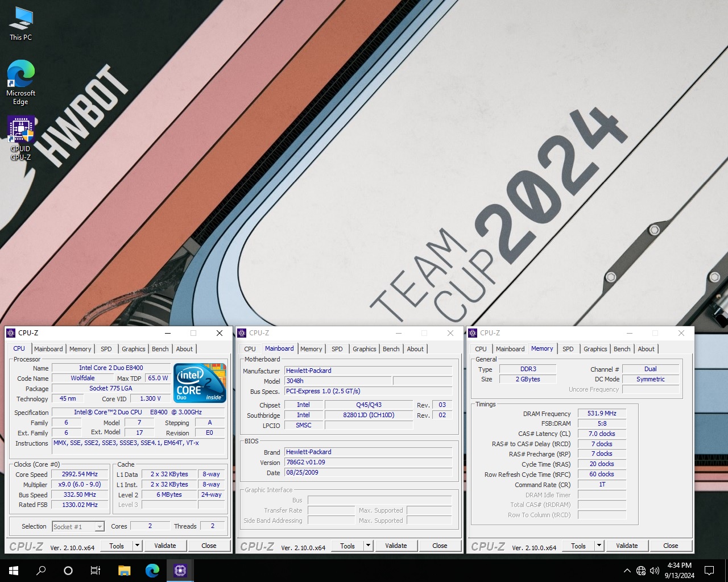
Task: Open Task View on the taskbar
Action: [x=96, y=570]
